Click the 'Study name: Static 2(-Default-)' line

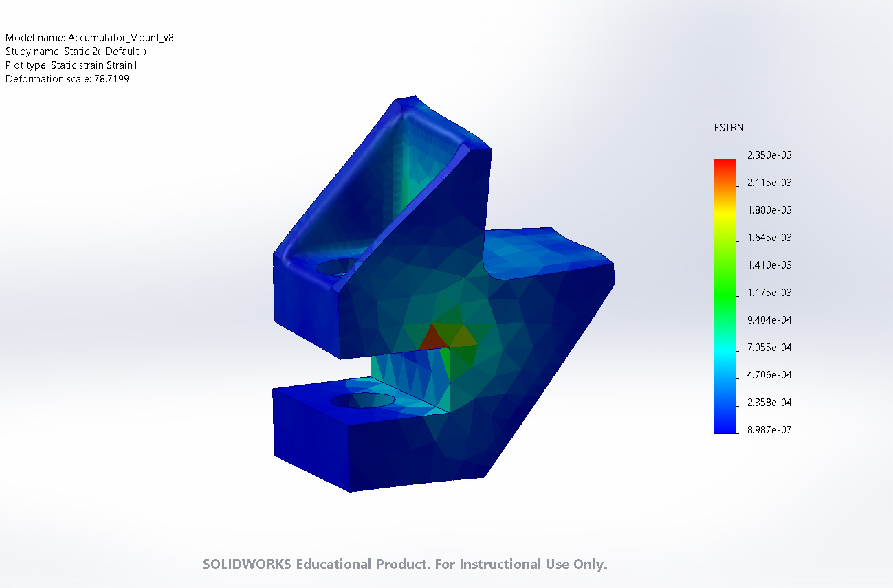(76, 52)
